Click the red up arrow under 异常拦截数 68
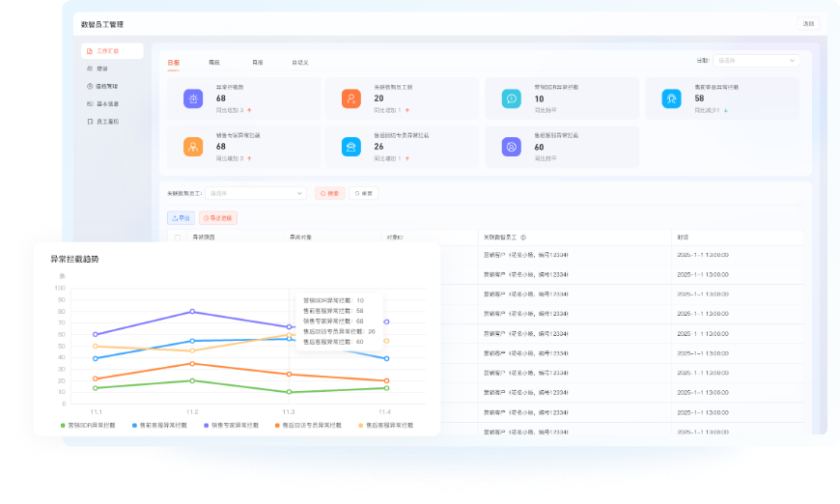Screen dimensions: 840x504 pos(249,110)
